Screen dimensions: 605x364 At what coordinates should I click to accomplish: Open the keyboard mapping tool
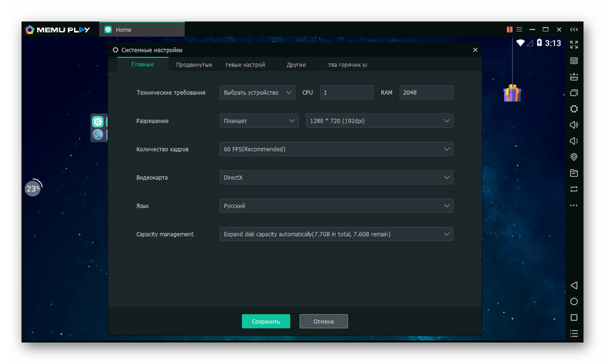click(574, 61)
